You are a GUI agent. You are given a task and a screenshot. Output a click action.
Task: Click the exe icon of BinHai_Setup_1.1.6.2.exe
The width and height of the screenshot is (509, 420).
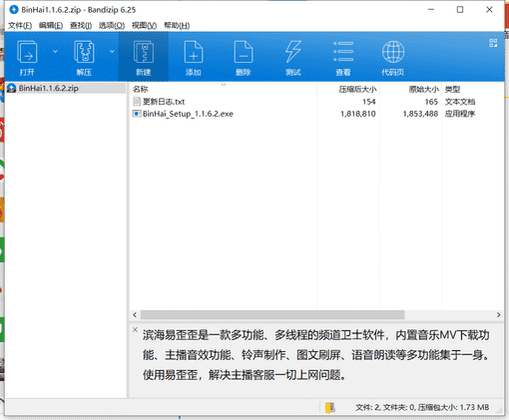click(137, 114)
